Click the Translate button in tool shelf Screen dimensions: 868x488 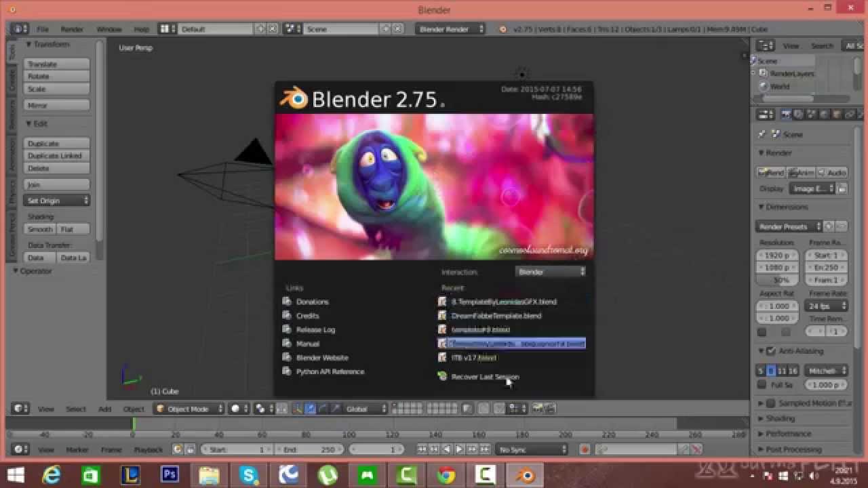coord(57,64)
